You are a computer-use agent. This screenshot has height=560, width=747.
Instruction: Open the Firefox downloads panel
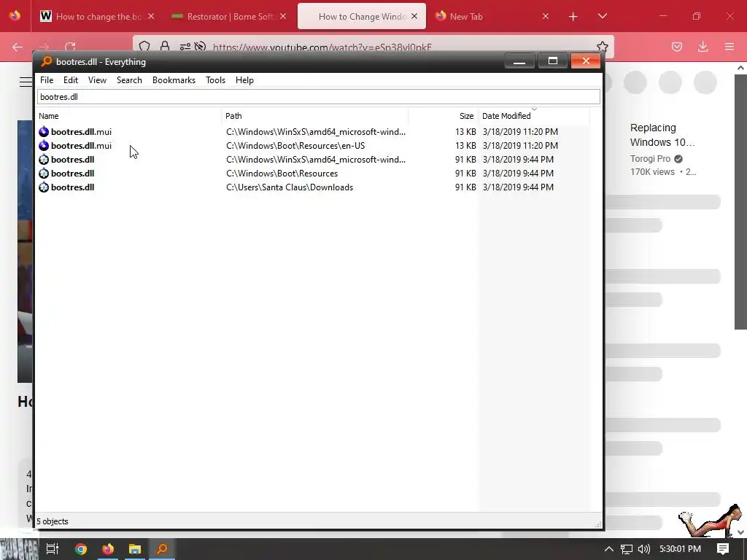(703, 47)
